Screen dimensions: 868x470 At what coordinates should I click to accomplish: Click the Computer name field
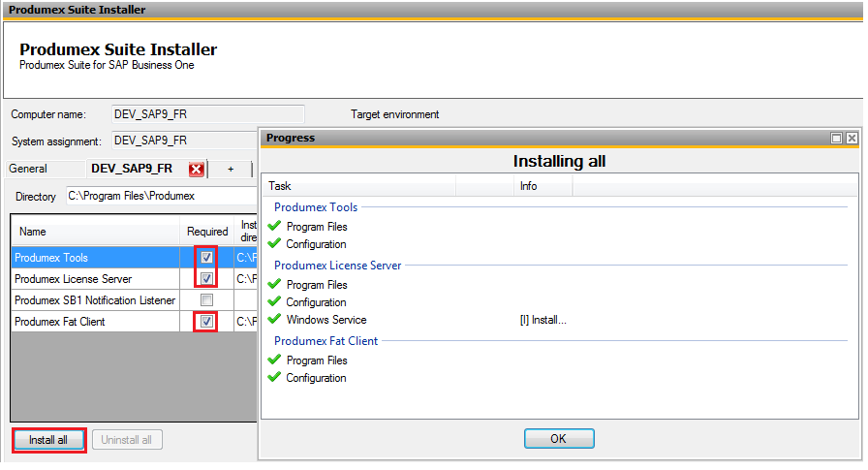pos(207,114)
